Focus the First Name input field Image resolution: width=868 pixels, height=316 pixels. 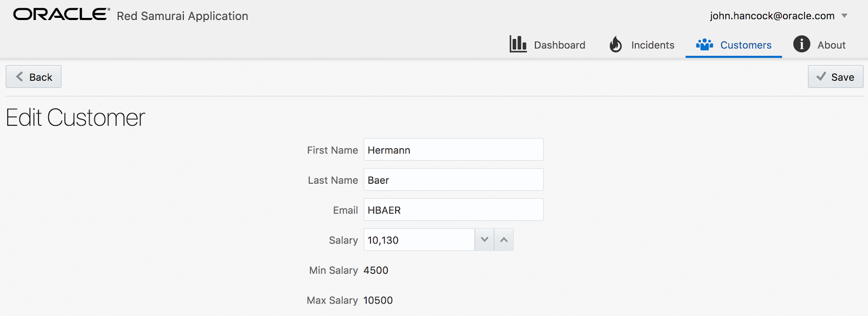coord(453,150)
